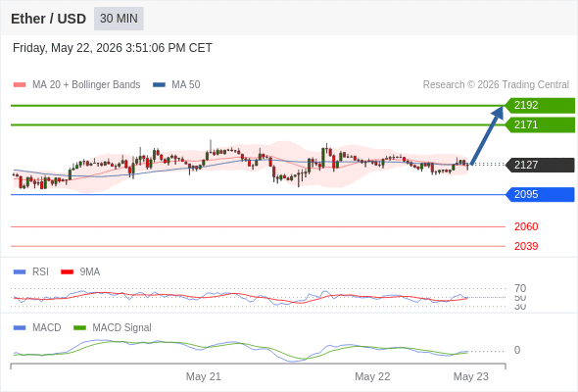Select the 2192 green resistance label
Image resolution: width=578 pixels, height=392 pixels.
click(x=540, y=106)
